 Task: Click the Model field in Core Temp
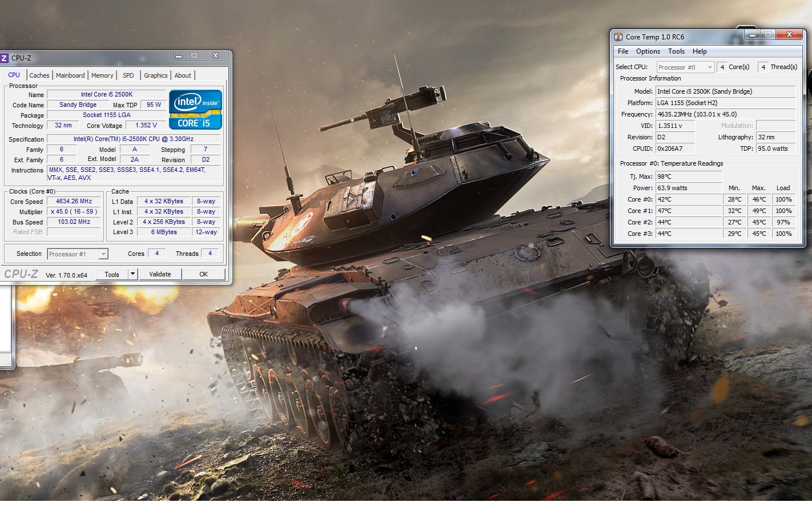(725, 91)
